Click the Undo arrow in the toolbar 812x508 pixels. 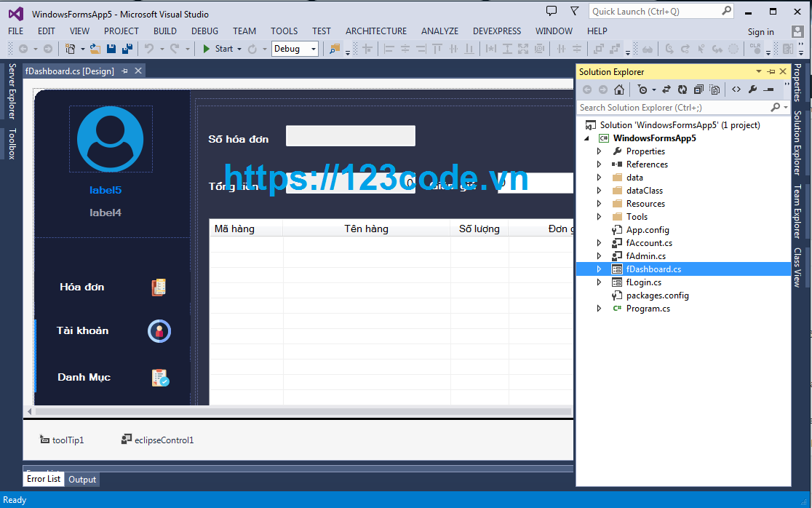(x=149, y=49)
